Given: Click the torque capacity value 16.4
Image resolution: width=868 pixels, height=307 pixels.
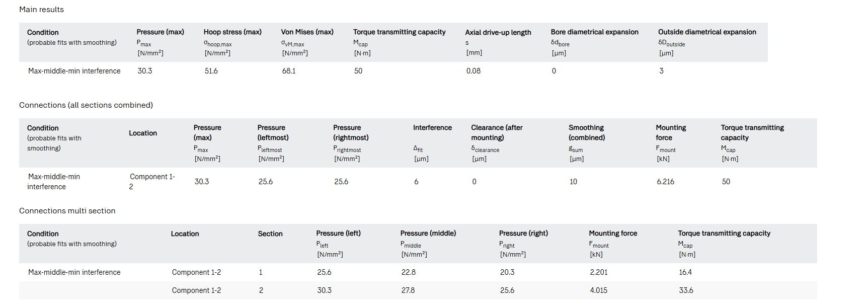Looking at the screenshot, I should click(x=685, y=272).
